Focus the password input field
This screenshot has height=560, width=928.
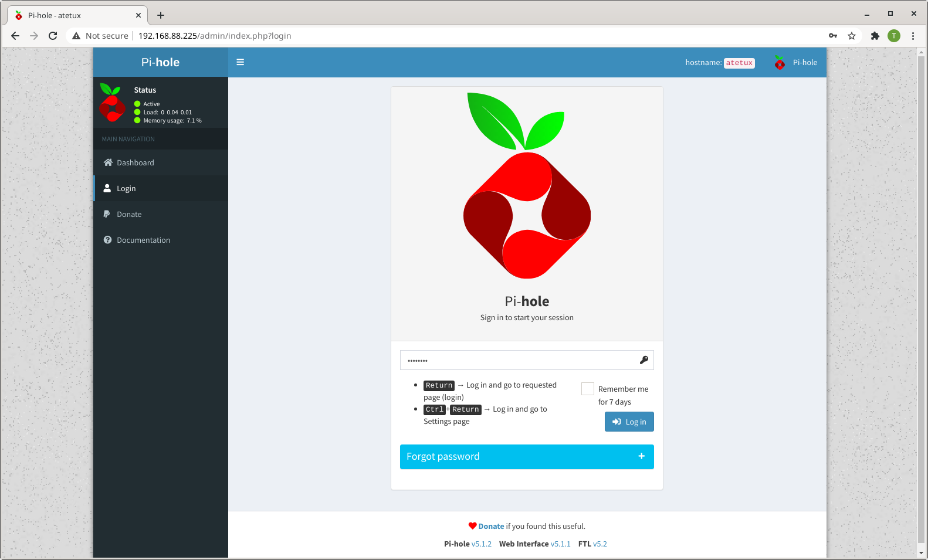[527, 360]
